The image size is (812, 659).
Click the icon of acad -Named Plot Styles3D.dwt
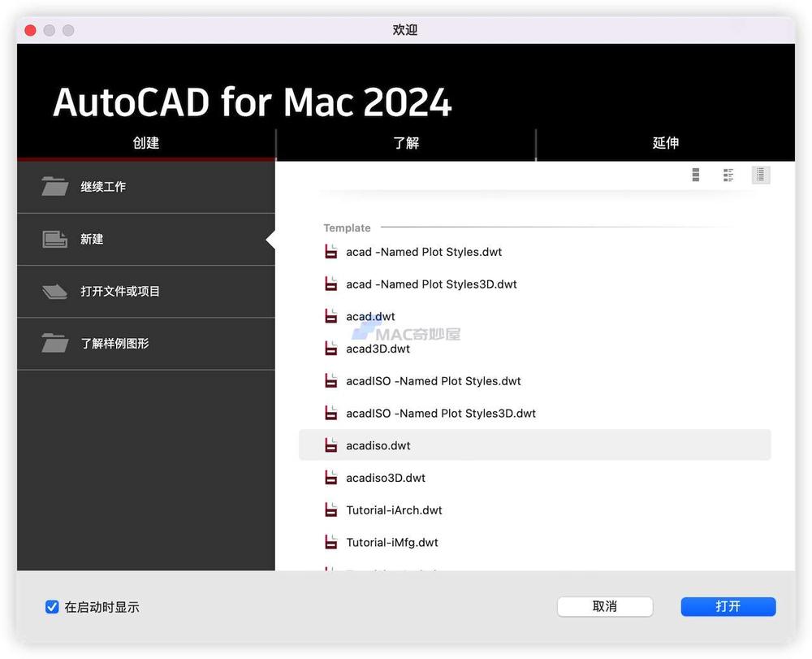point(331,284)
